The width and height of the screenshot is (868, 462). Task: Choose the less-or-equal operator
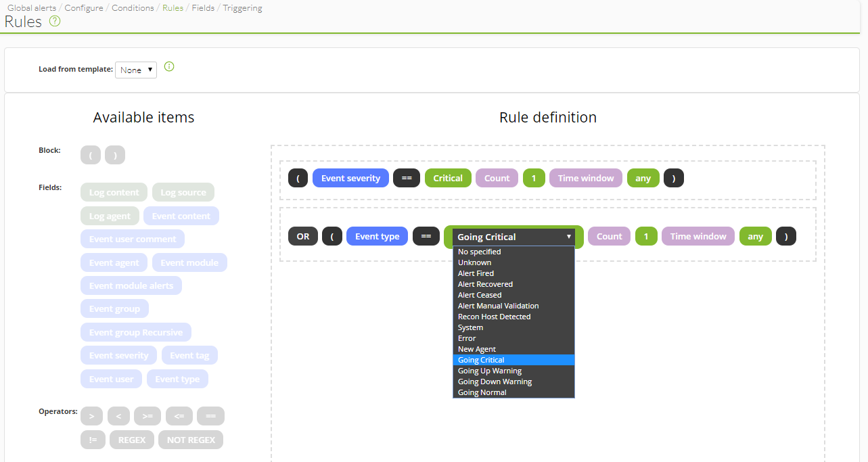point(179,417)
